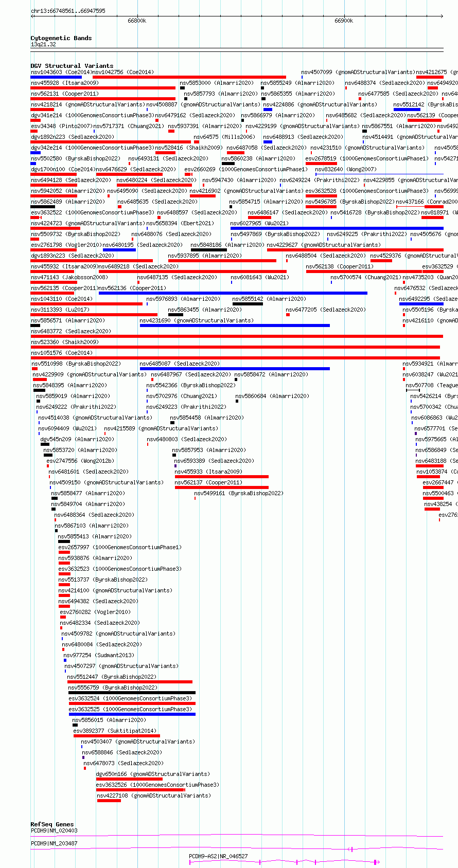Select the red bar under esv3892377 (Suktitipat2014)

pos(117,736)
